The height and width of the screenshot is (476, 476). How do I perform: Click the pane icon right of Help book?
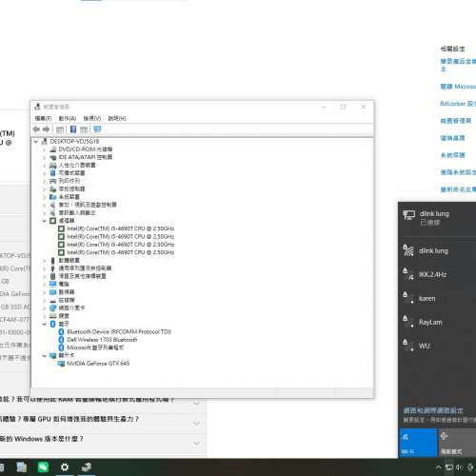tap(84, 129)
